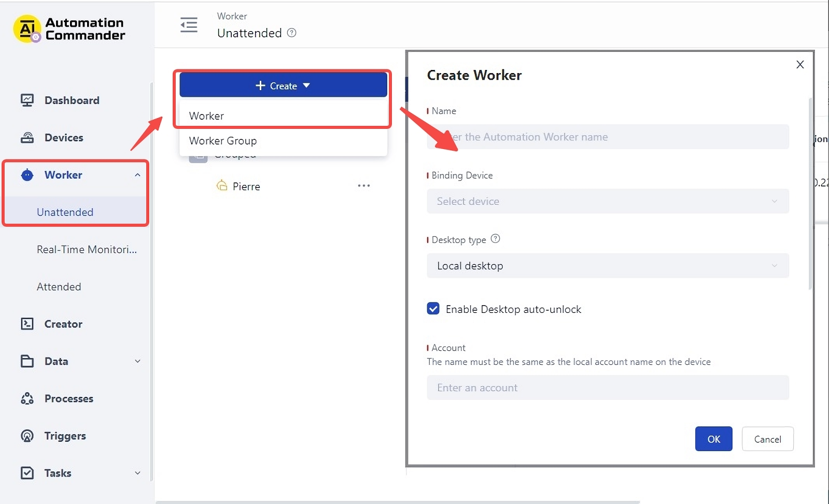Close the Create Worker dialog
Viewport: 829px width, 504px height.
coord(800,64)
